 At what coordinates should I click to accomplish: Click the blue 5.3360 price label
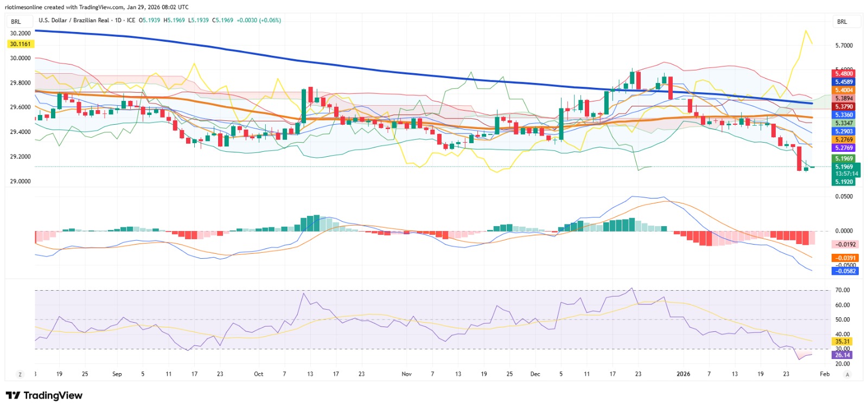844,115
